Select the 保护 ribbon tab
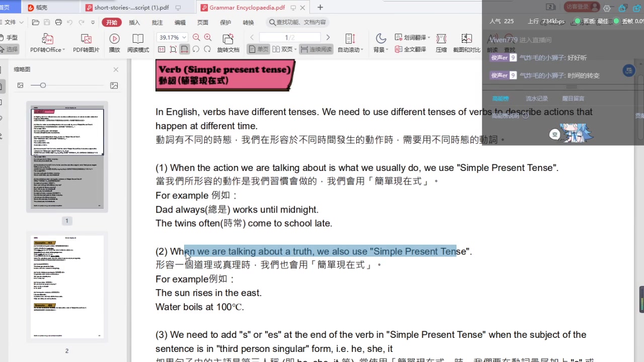Viewport: 644px width, 362px height. 225,22
